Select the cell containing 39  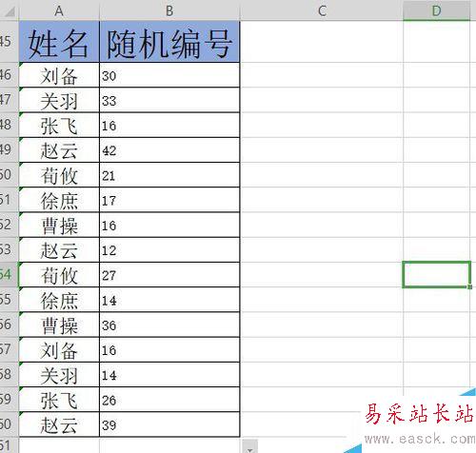169,424
